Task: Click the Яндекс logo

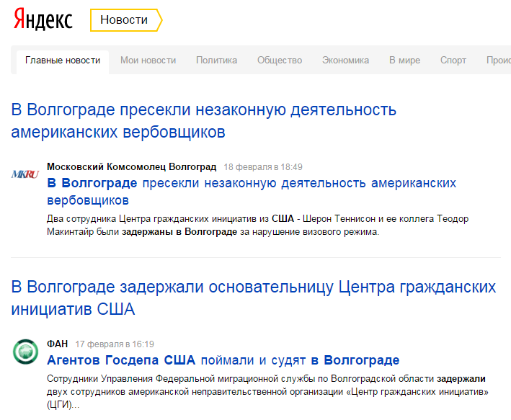Action: click(x=43, y=19)
